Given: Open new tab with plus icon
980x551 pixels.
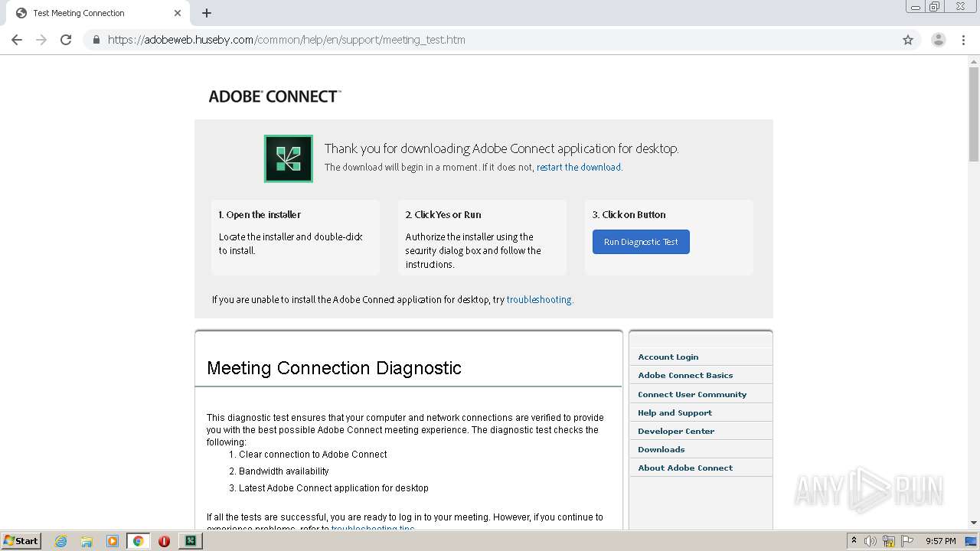Looking at the screenshot, I should (207, 13).
